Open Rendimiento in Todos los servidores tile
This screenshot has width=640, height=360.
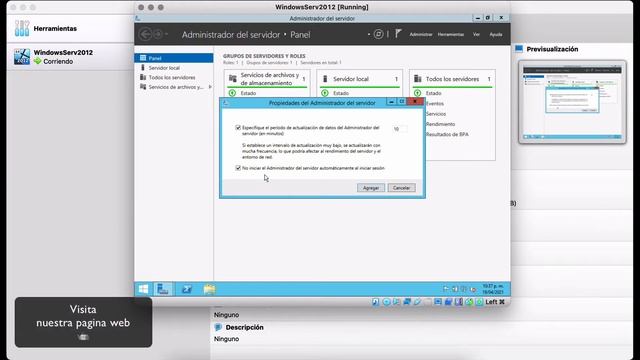(x=440, y=124)
